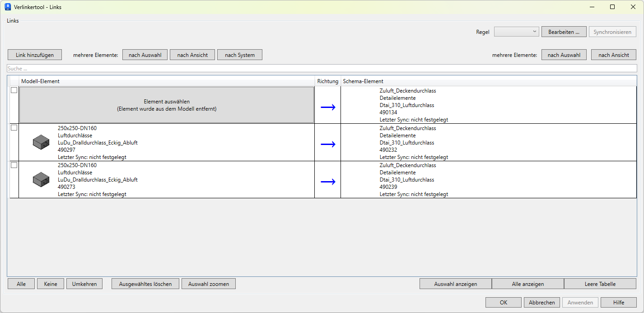Invert selection with Umkehren button
Image resolution: width=644 pixels, height=313 pixels.
pyautogui.click(x=84, y=284)
